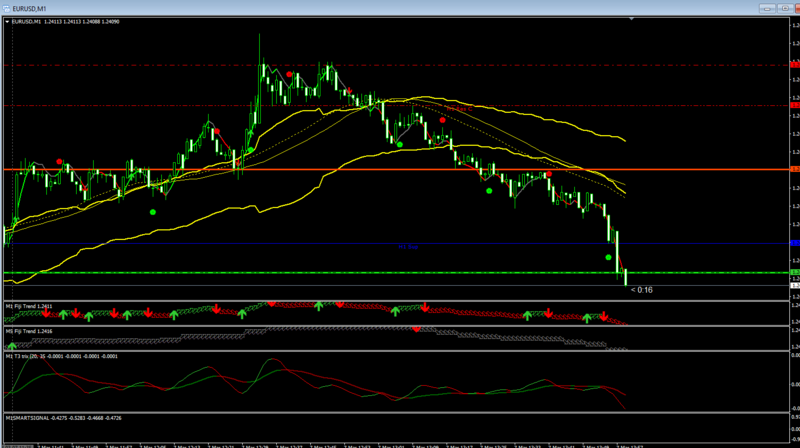Click the H1 Res C red label
800x448 pixels.
[459, 109]
